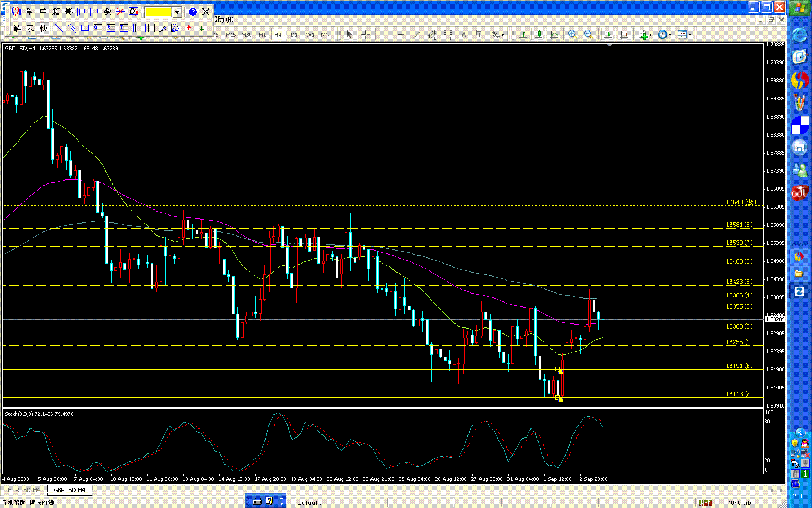This screenshot has width=812, height=508.
Task: Open help with the blue question mark
Action: (x=192, y=11)
